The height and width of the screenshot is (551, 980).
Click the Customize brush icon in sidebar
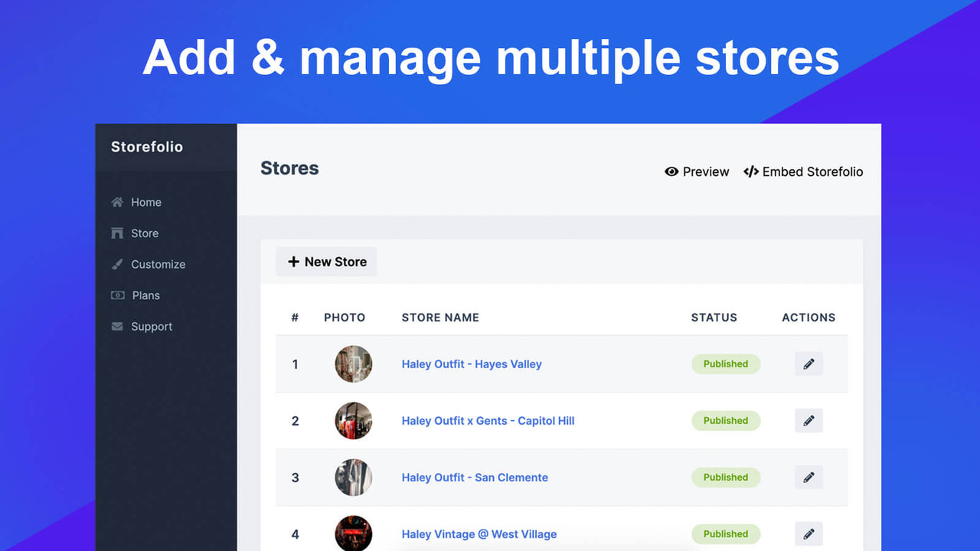point(117,264)
